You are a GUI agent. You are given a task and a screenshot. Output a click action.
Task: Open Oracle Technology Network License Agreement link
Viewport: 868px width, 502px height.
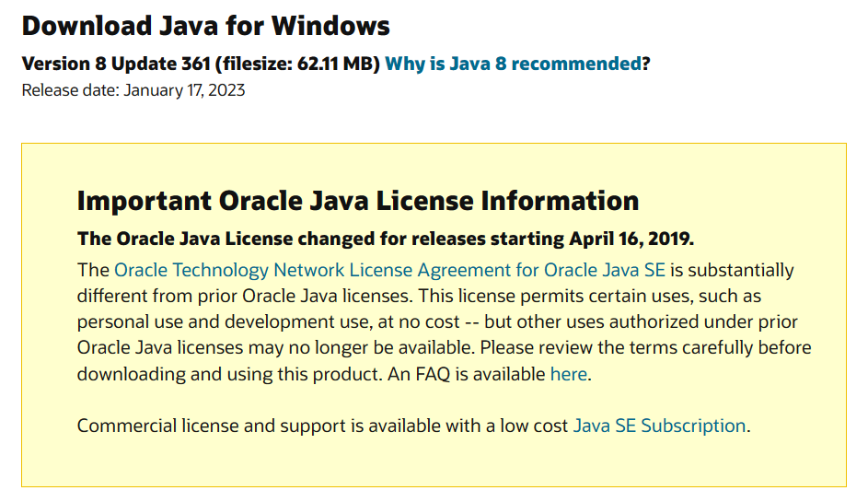389,270
